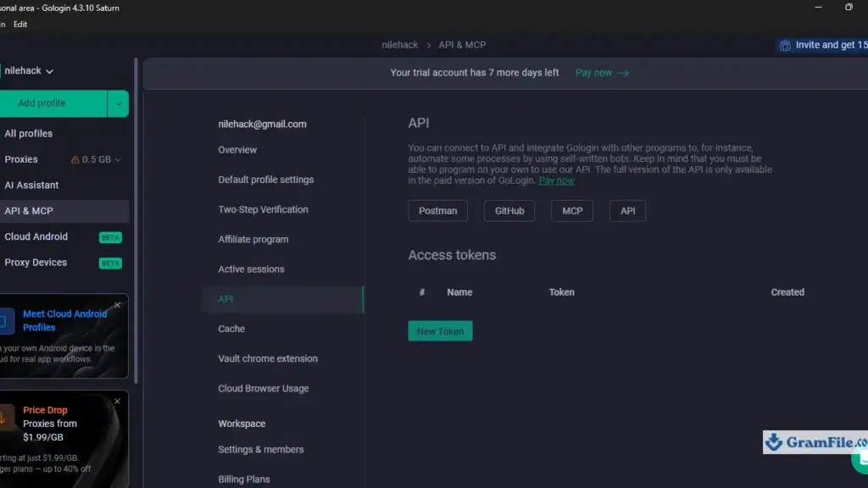The height and width of the screenshot is (488, 868).
Task: Click the Created column header
Action: 787,292
